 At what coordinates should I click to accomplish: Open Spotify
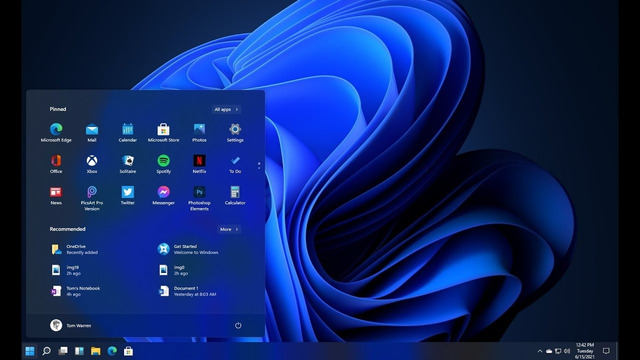tap(163, 164)
